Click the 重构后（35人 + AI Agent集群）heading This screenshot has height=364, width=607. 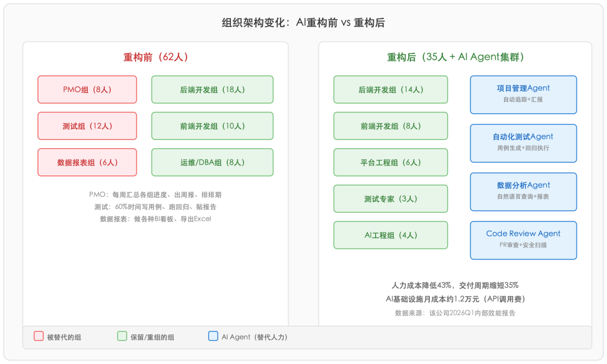455,57
